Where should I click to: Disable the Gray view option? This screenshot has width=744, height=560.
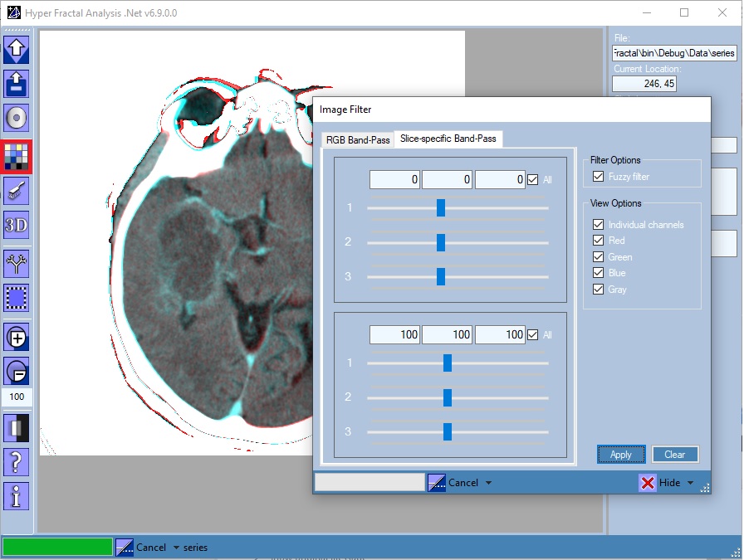[598, 290]
